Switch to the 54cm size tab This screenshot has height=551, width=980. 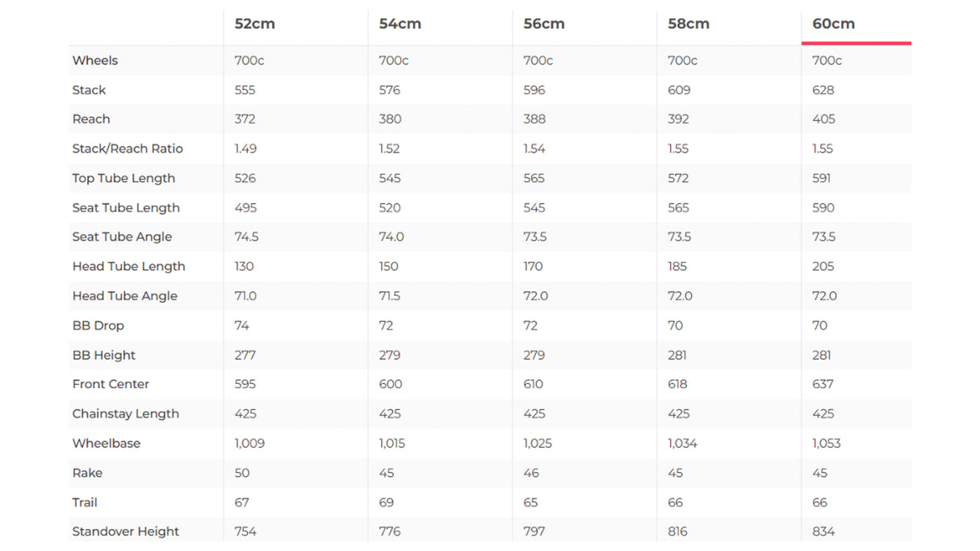pyautogui.click(x=400, y=24)
